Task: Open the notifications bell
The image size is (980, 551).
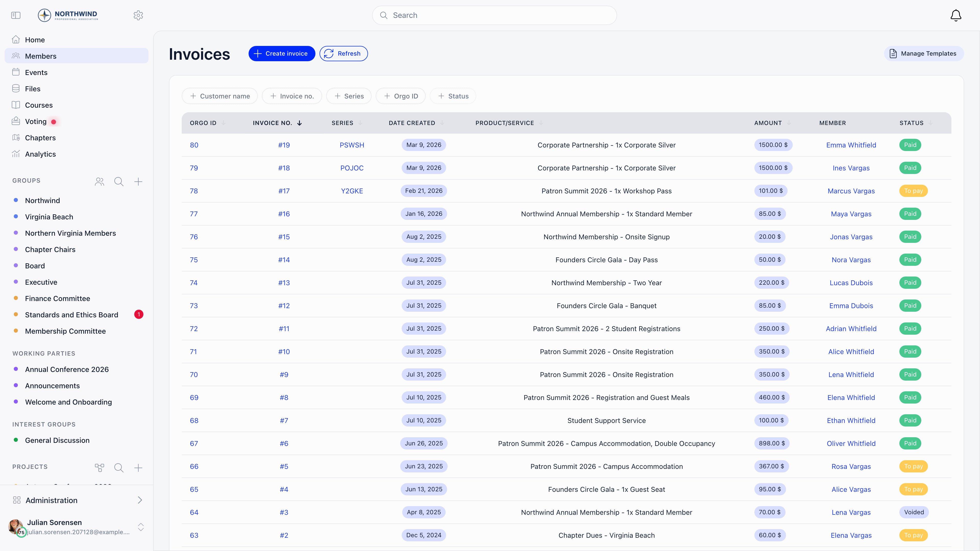Action: click(956, 15)
